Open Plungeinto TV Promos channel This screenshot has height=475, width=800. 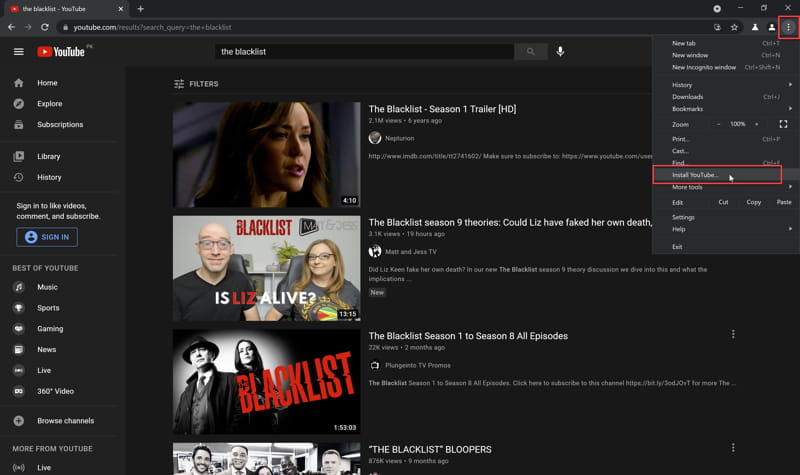(418, 365)
